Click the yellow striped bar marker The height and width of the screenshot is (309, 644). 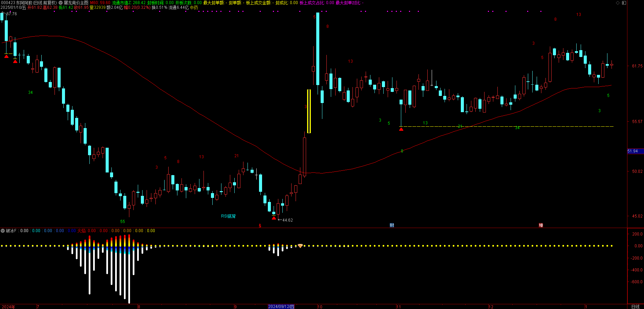pyautogui.click(x=309, y=111)
